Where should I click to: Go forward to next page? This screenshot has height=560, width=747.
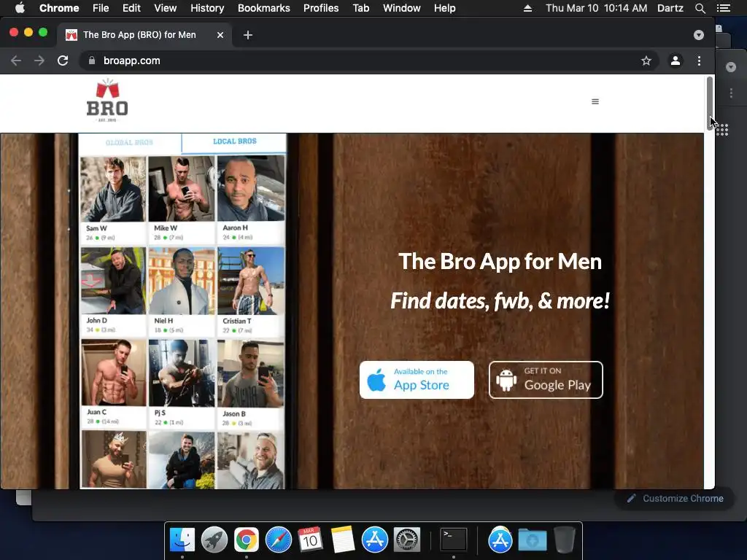(39, 61)
